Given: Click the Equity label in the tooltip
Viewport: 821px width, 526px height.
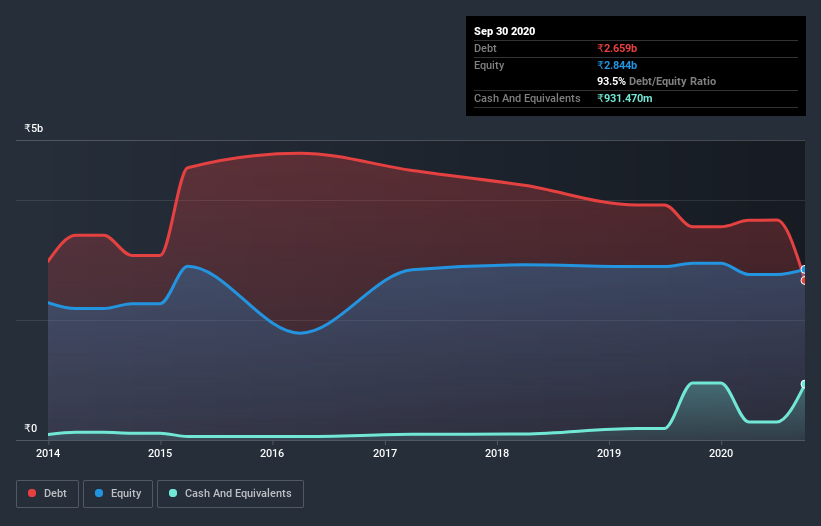Looking at the screenshot, I should click(489, 65).
